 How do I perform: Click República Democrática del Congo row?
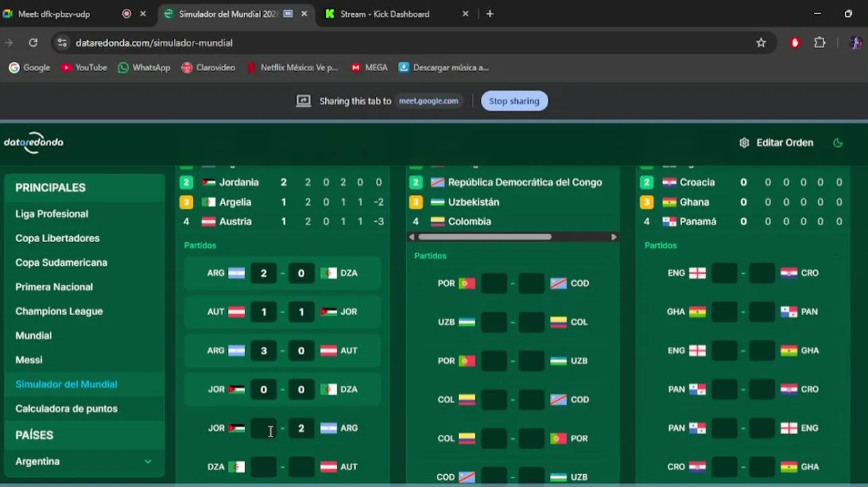pyautogui.click(x=513, y=183)
